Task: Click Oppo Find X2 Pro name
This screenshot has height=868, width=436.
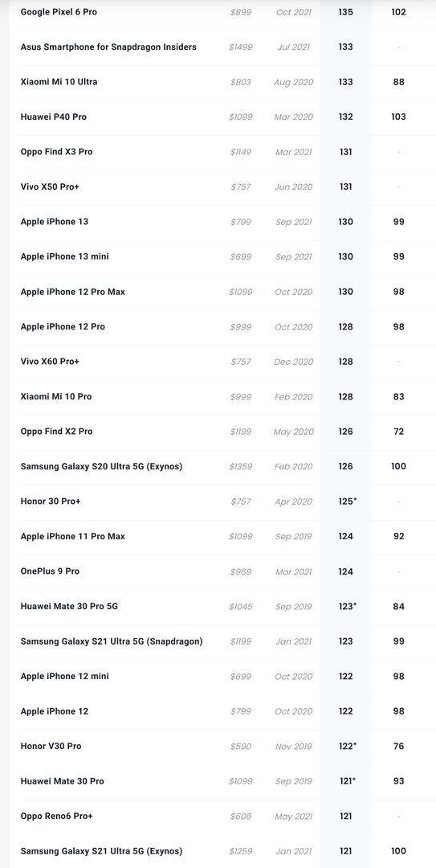Action: (x=56, y=432)
